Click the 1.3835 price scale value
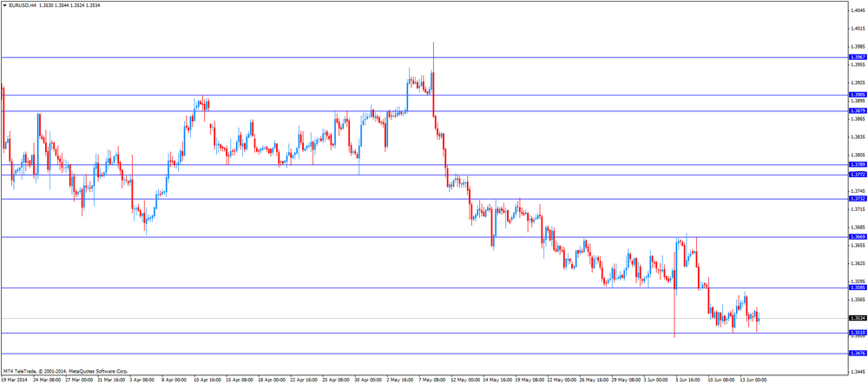868x384 pixels. (858, 137)
